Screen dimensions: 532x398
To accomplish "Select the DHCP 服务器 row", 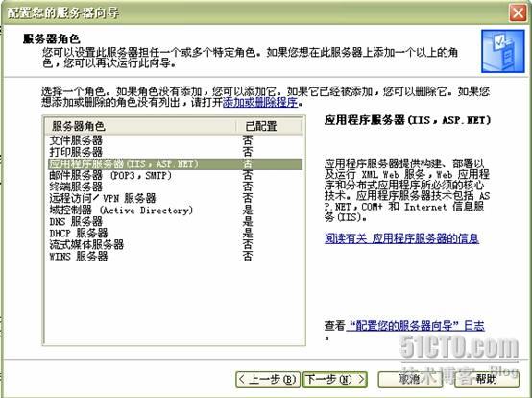I will pyautogui.click(x=175, y=233).
